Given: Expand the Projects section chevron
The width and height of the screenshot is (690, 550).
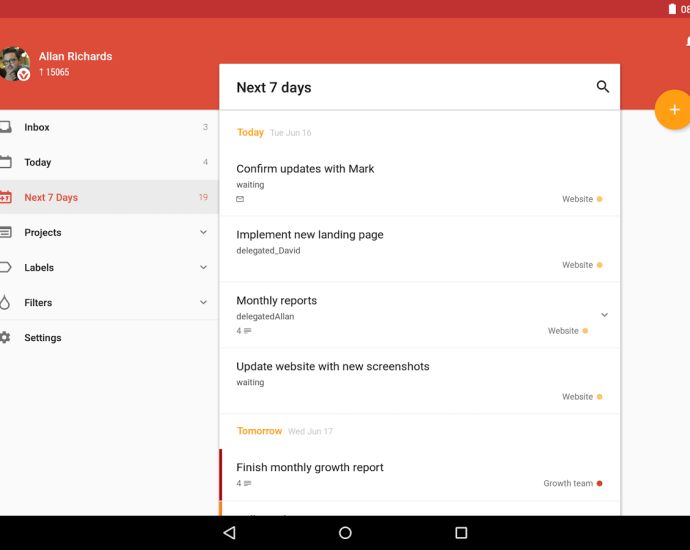Looking at the screenshot, I should 203,232.
